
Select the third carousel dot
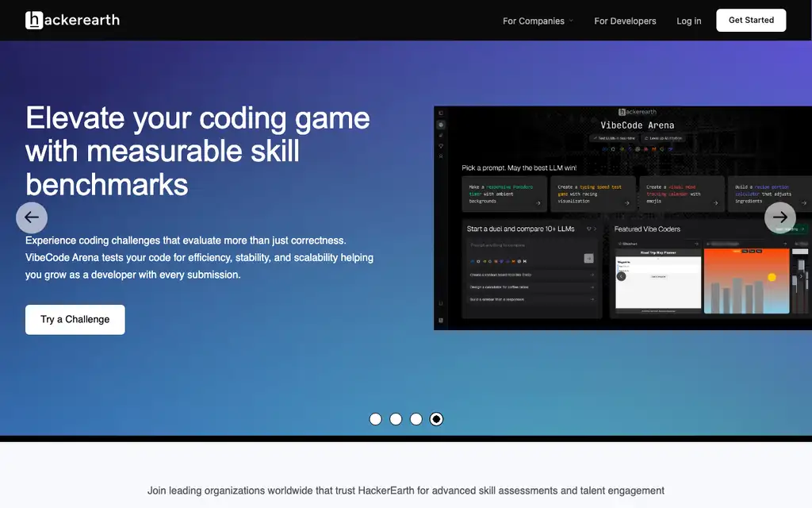coord(416,419)
